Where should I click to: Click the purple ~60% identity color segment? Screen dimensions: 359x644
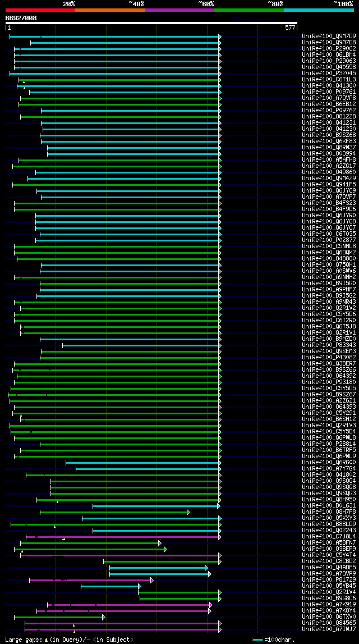pyautogui.click(x=179, y=10)
